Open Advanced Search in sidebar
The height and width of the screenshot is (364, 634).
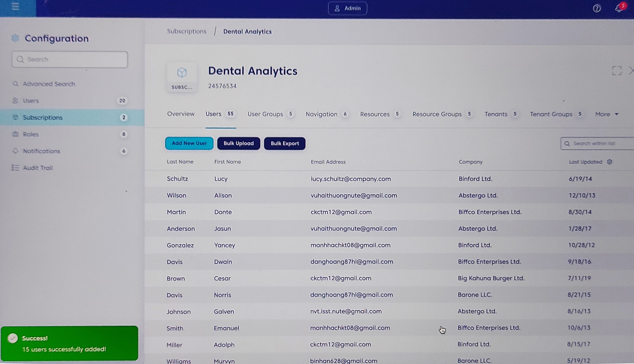click(49, 84)
